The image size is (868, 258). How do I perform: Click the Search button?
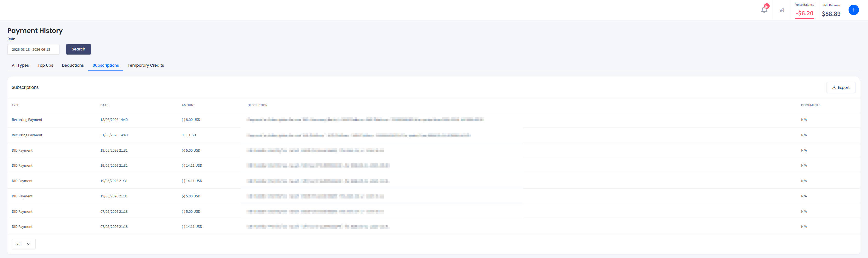tap(78, 49)
